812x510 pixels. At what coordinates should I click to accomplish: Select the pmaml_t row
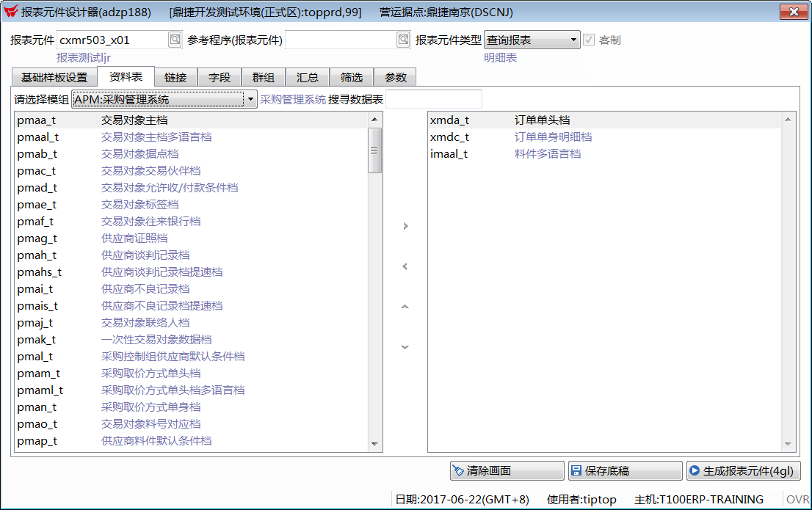[192, 390]
